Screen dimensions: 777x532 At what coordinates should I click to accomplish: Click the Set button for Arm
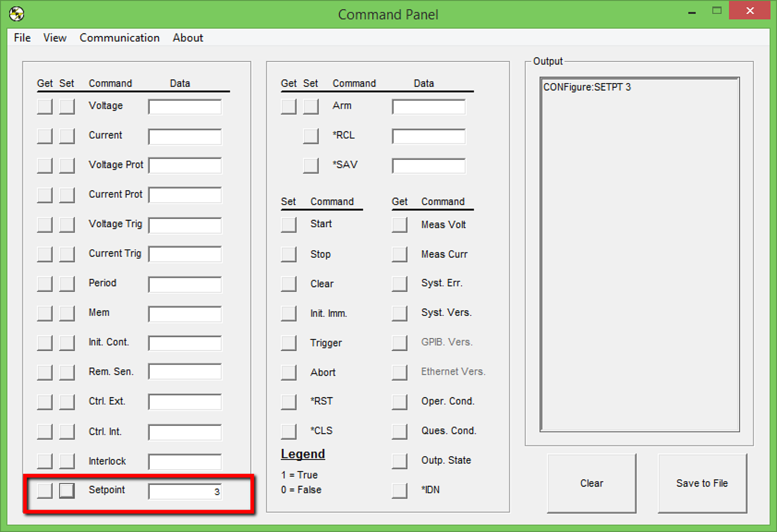point(311,106)
